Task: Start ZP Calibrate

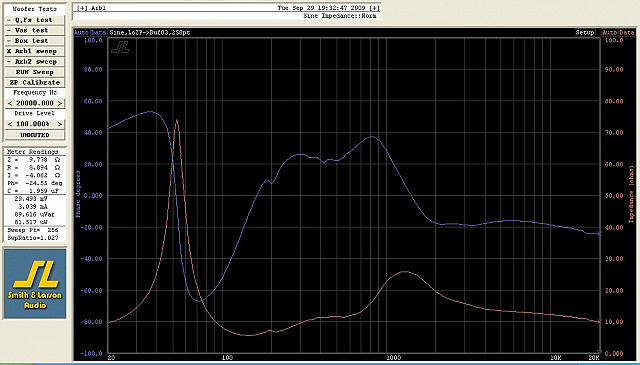Action: click(x=34, y=82)
